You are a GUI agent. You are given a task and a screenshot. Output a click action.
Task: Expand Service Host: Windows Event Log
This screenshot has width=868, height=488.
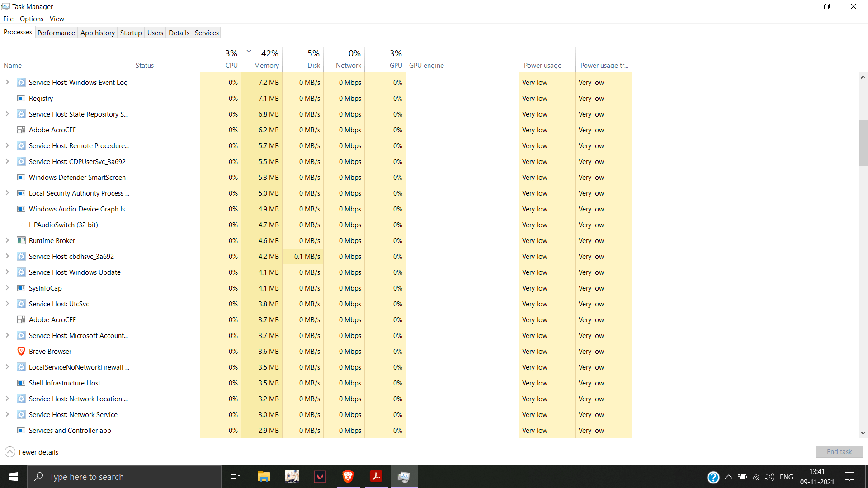click(7, 82)
